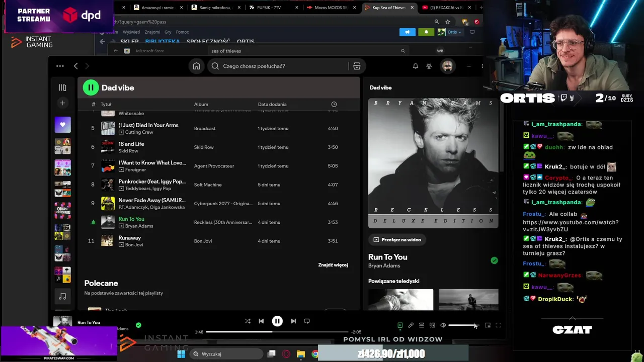This screenshot has height=362, width=644.
Task: Open Spotify notifications bell
Action: pyautogui.click(x=416, y=66)
